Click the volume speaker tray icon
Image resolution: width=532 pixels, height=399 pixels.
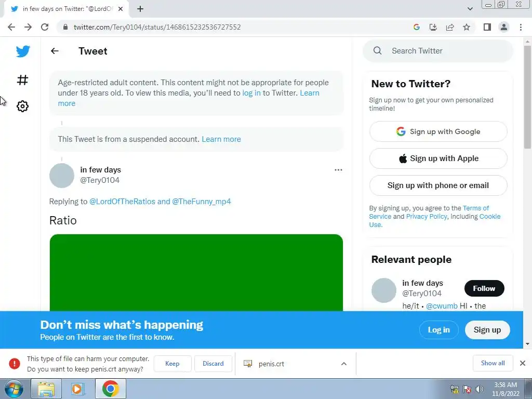tap(480, 389)
